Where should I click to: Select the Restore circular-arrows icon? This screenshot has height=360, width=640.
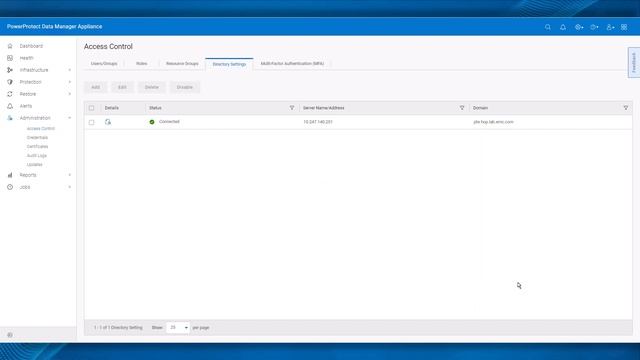10,94
